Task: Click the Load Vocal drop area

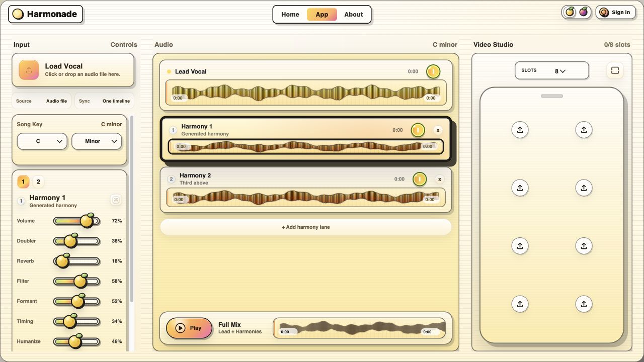Action: point(73,70)
